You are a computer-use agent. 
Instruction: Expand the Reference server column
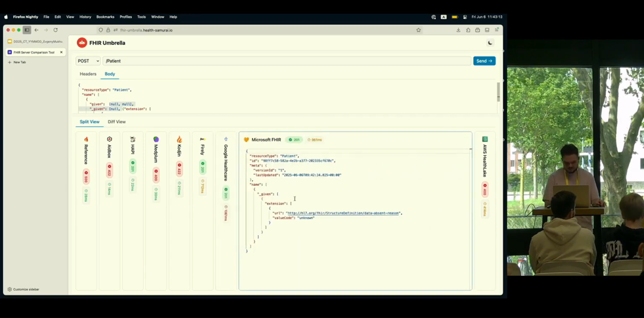[86, 211]
